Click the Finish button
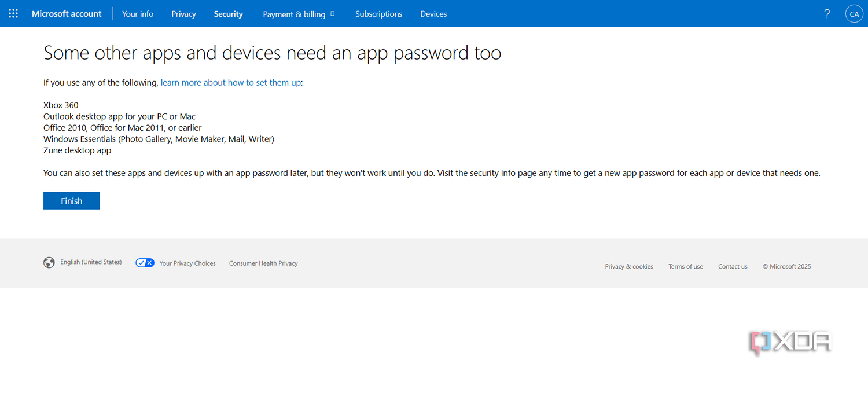Screen dimensions: 868x393 pos(72,201)
